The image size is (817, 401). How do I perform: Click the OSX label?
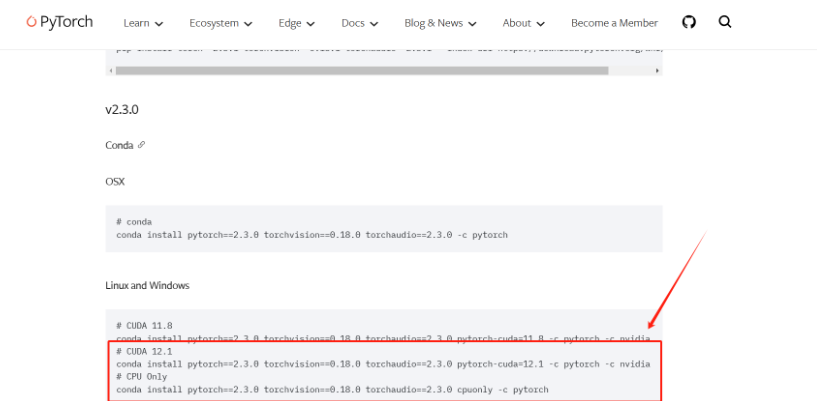[x=115, y=182]
